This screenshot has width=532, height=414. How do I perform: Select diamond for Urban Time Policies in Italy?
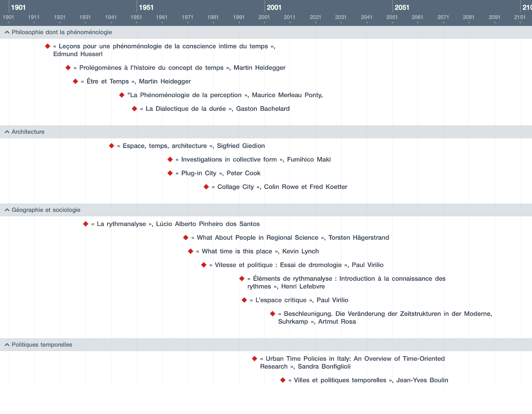[255, 359]
